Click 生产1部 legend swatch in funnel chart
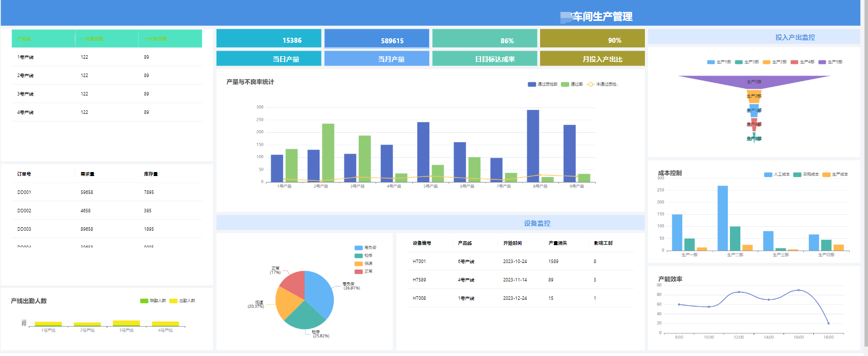Viewport: 868px width, 356px height. click(710, 62)
